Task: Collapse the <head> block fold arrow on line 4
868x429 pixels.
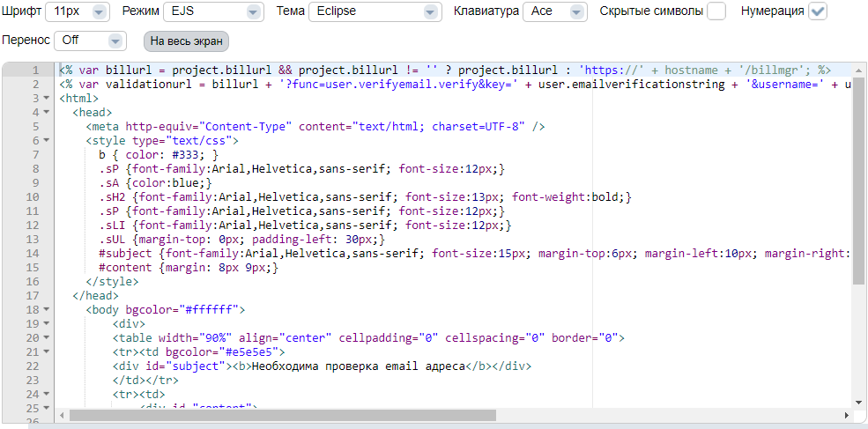Action: click(x=46, y=113)
